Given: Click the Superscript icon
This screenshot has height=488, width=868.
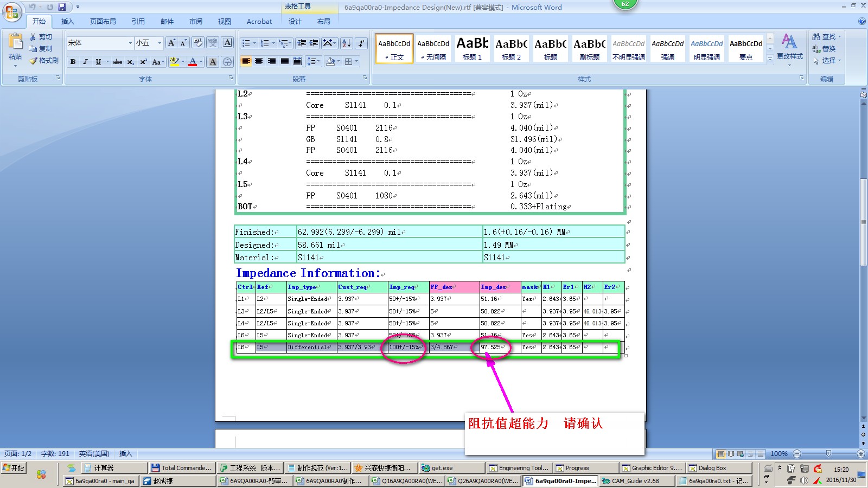Looking at the screenshot, I should (x=143, y=62).
